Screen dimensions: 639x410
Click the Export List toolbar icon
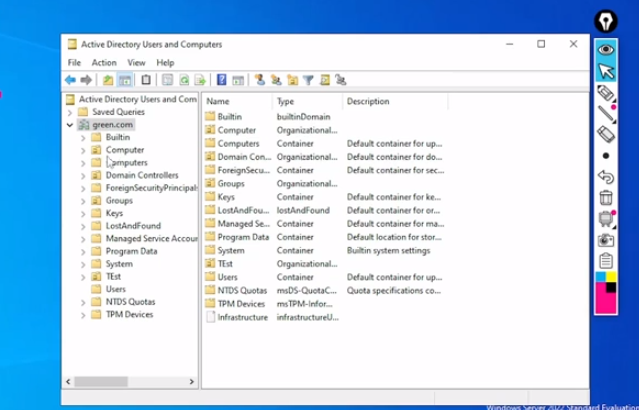coord(200,80)
